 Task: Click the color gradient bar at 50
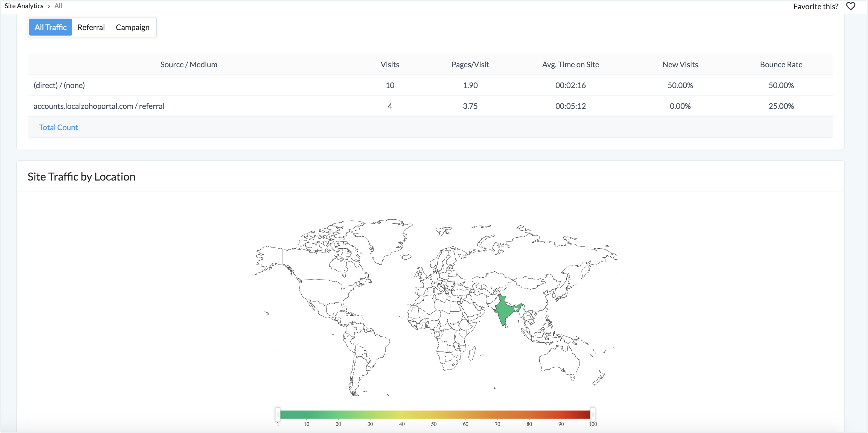434,414
